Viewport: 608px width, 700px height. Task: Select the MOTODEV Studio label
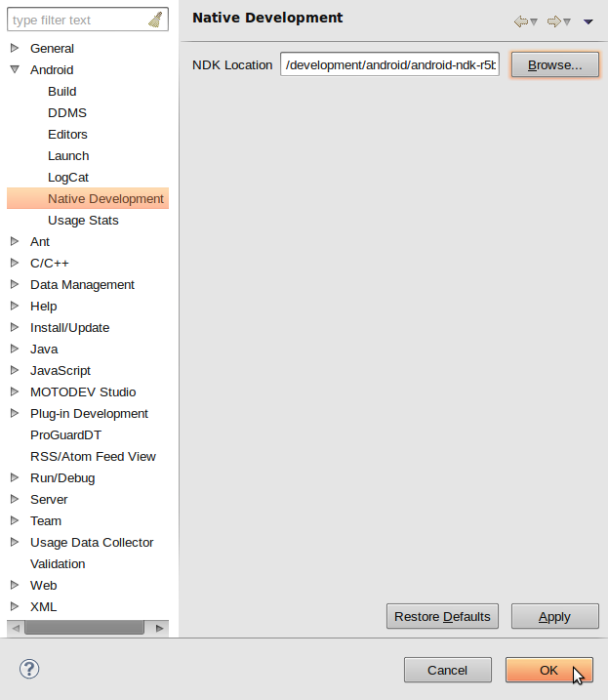(83, 391)
